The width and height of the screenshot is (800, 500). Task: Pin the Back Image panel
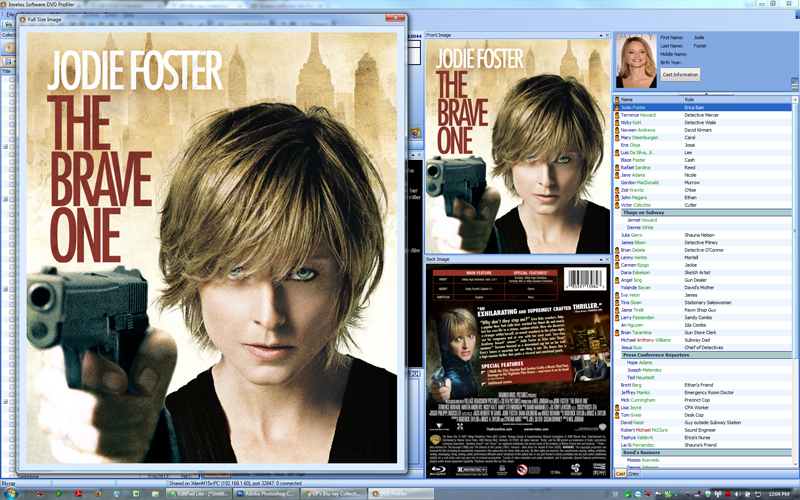tap(601, 260)
